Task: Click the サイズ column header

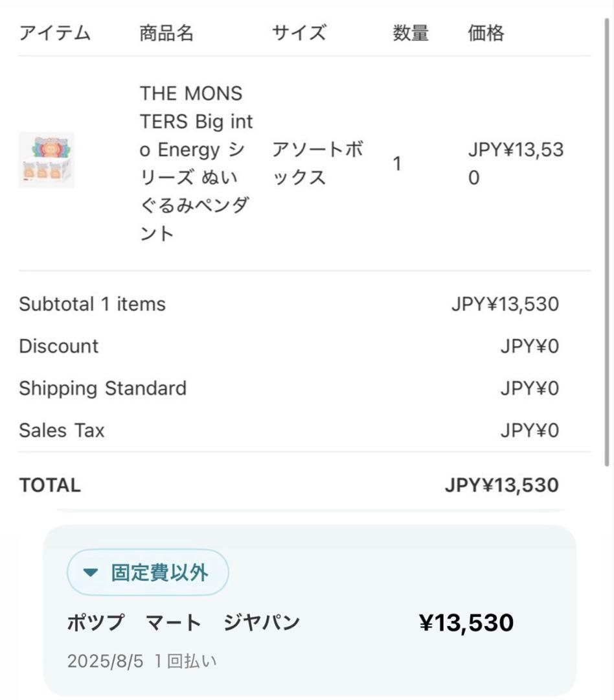Action: click(299, 33)
